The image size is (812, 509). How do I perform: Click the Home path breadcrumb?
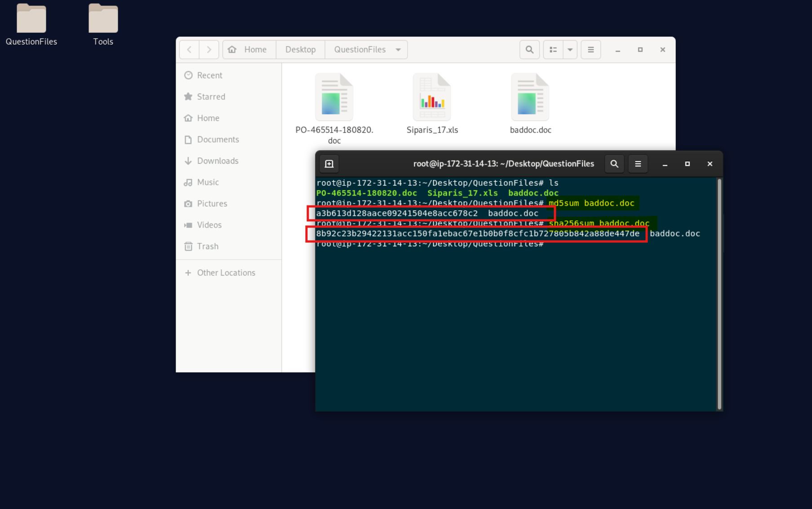[x=249, y=49]
